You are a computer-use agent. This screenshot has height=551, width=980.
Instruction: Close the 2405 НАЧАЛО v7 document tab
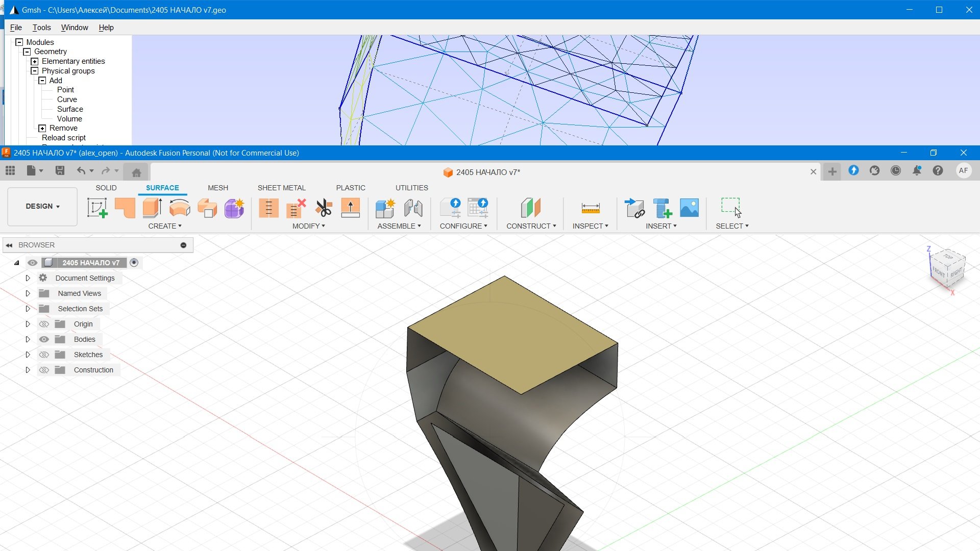(814, 172)
